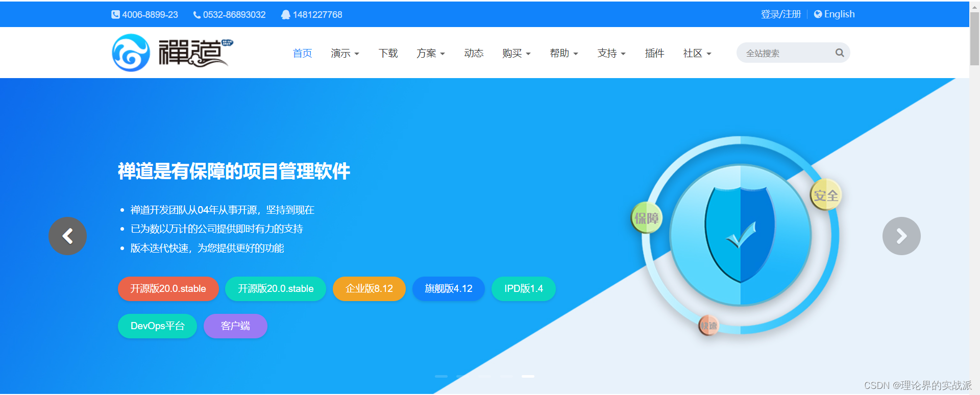Expand the 帮助 dropdown menu
The width and height of the screenshot is (980, 395).
pyautogui.click(x=564, y=53)
